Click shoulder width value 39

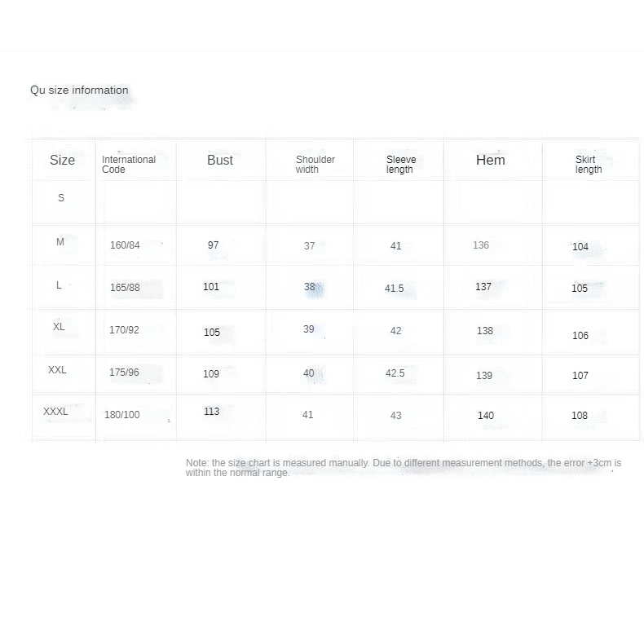(x=308, y=329)
